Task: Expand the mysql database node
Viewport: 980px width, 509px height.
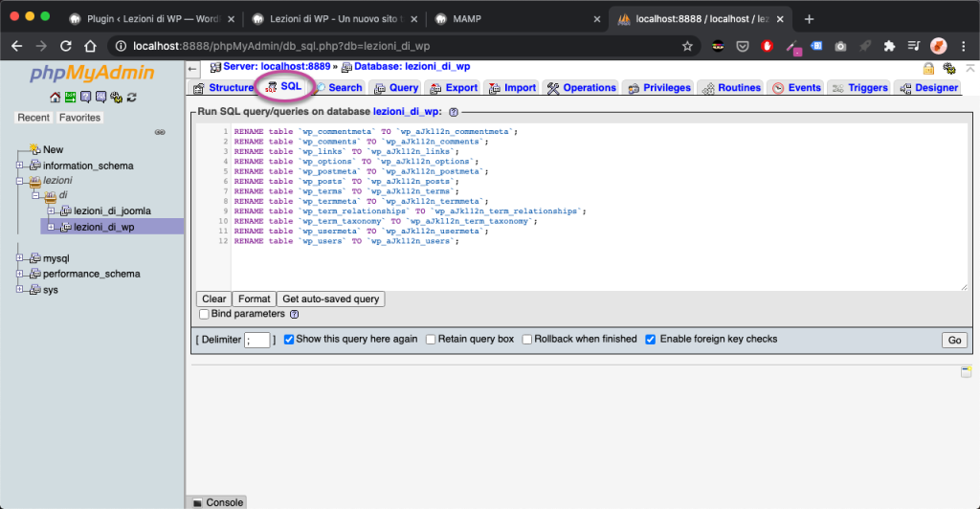Action: (x=19, y=258)
